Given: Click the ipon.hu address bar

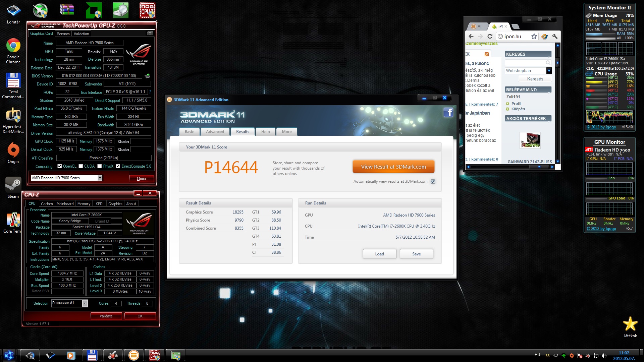Looking at the screenshot, I should pyautogui.click(x=517, y=36).
